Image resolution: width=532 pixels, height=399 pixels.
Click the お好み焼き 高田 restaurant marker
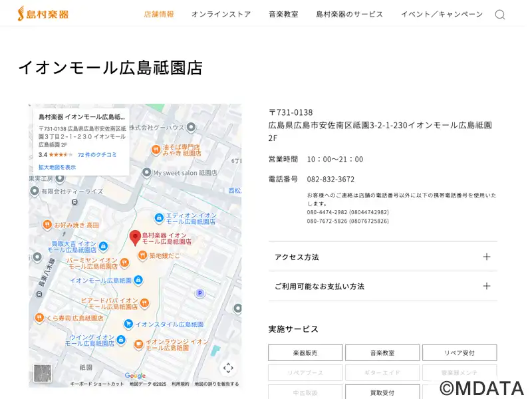pos(47,225)
